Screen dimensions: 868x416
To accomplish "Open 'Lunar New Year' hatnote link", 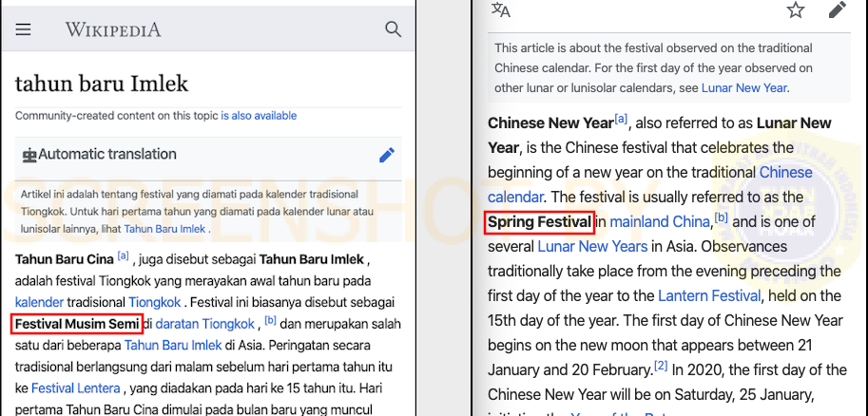I will pos(744,88).
